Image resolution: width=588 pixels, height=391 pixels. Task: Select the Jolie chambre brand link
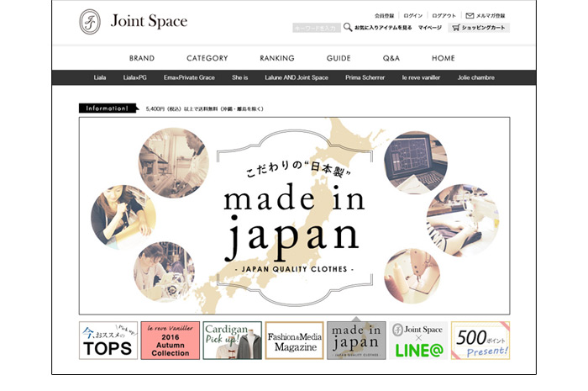(x=476, y=77)
